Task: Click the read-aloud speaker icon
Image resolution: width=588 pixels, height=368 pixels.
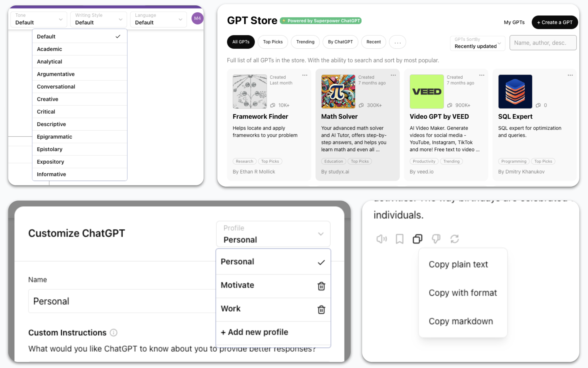Action: tap(381, 239)
